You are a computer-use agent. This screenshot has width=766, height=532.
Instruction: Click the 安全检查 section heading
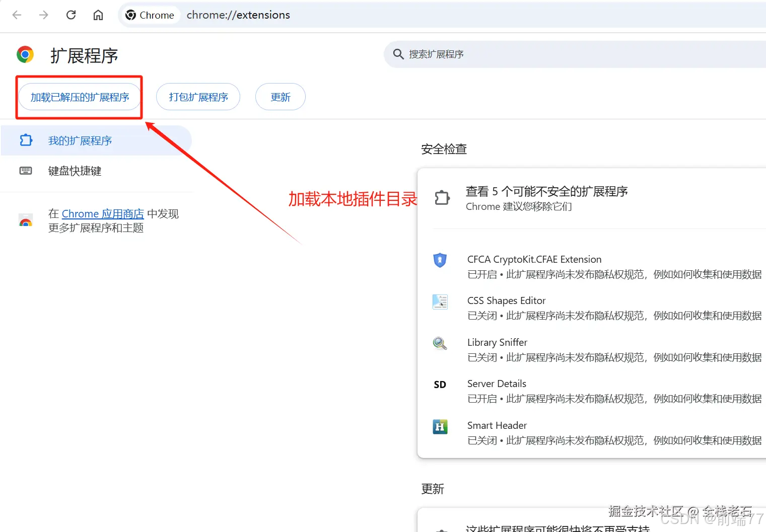pos(444,149)
